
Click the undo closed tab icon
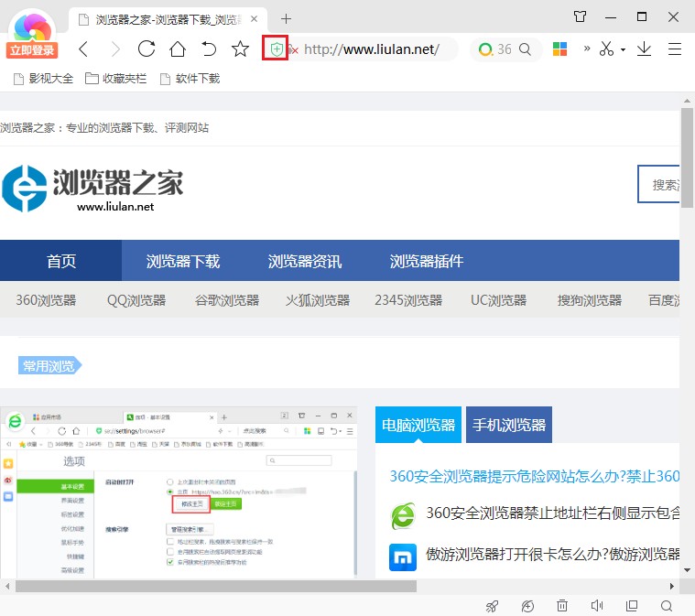coord(209,49)
